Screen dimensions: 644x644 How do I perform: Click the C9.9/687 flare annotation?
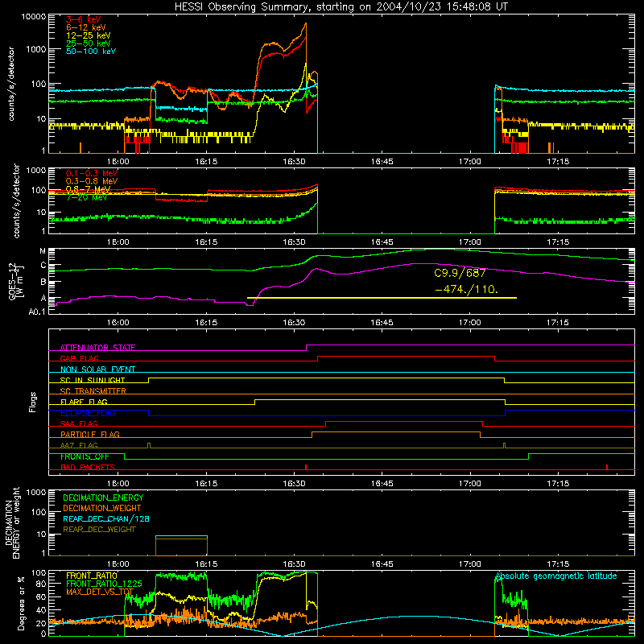[460, 273]
